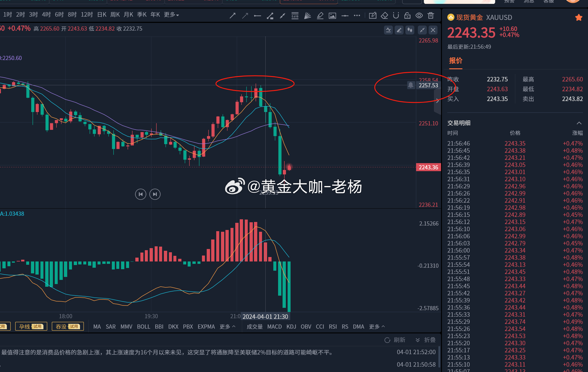Select the DMA sub-indicator
Image resolution: width=588 pixels, height=372 pixels.
[x=358, y=327]
